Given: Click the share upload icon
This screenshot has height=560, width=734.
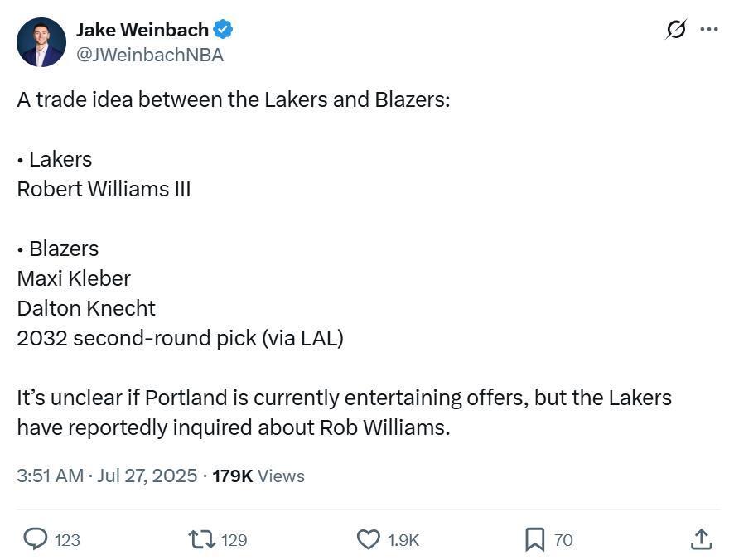Looking at the screenshot, I should tap(701, 539).
